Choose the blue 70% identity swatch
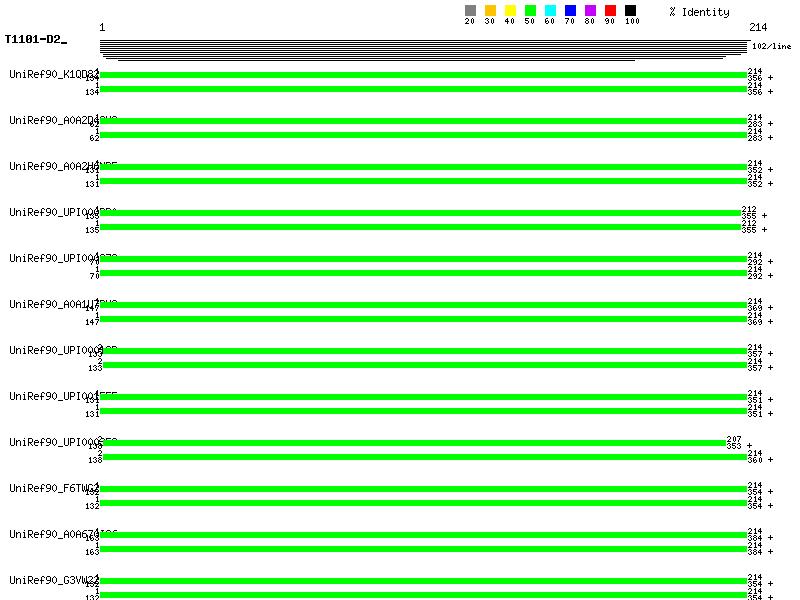The width and height of the screenshot is (800, 600). 570,11
